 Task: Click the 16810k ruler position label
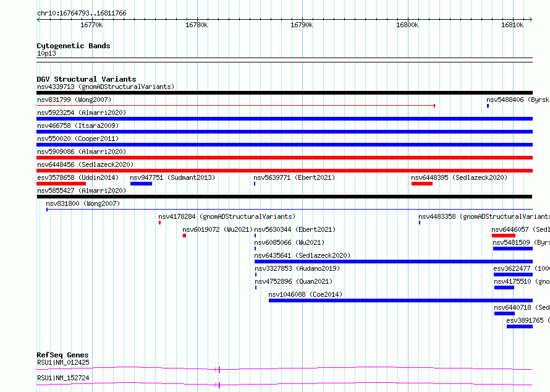512,25
